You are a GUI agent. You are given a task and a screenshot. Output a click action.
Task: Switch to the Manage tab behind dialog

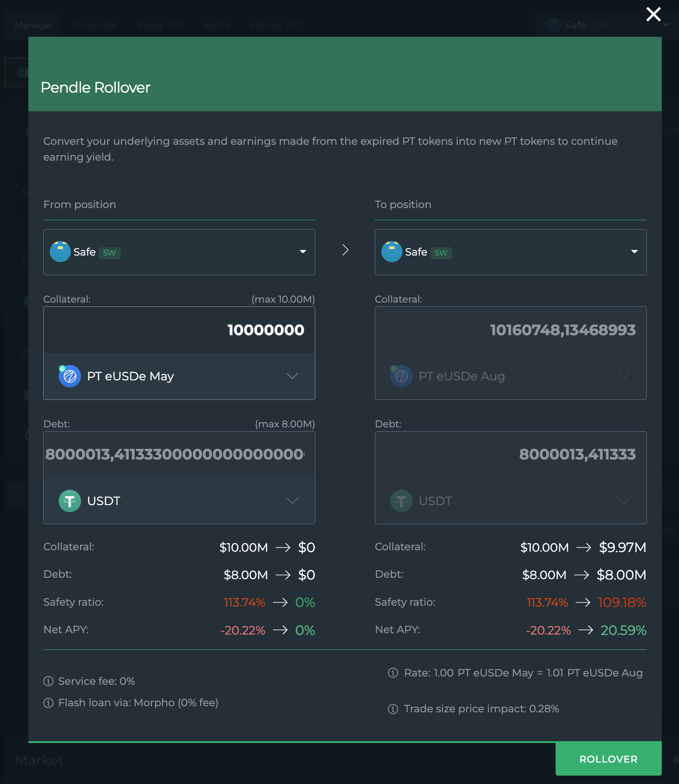pyautogui.click(x=33, y=25)
